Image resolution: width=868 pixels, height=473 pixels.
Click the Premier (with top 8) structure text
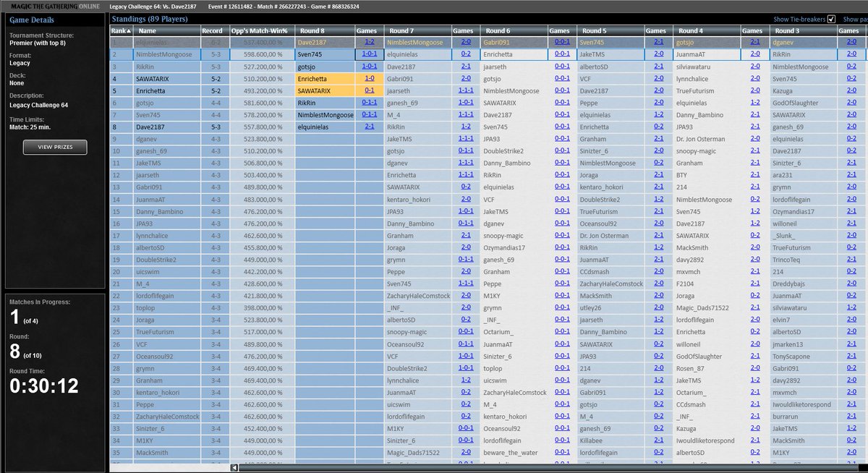37,43
